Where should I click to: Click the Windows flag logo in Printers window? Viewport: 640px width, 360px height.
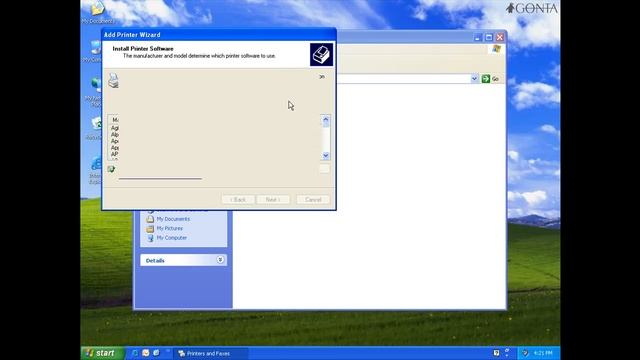tap(496, 49)
